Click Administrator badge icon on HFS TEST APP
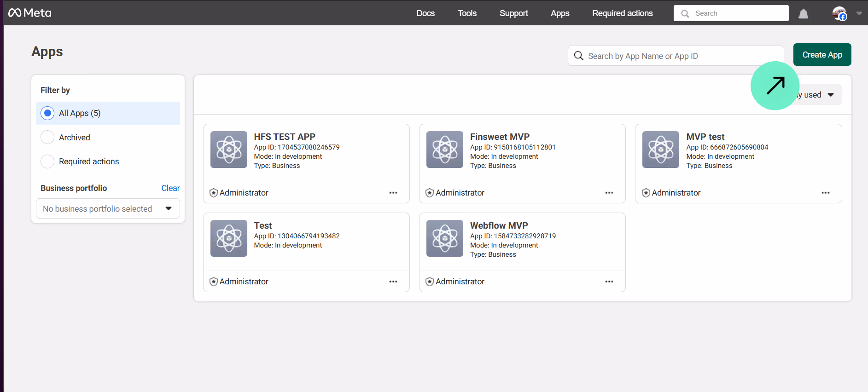 (x=214, y=193)
